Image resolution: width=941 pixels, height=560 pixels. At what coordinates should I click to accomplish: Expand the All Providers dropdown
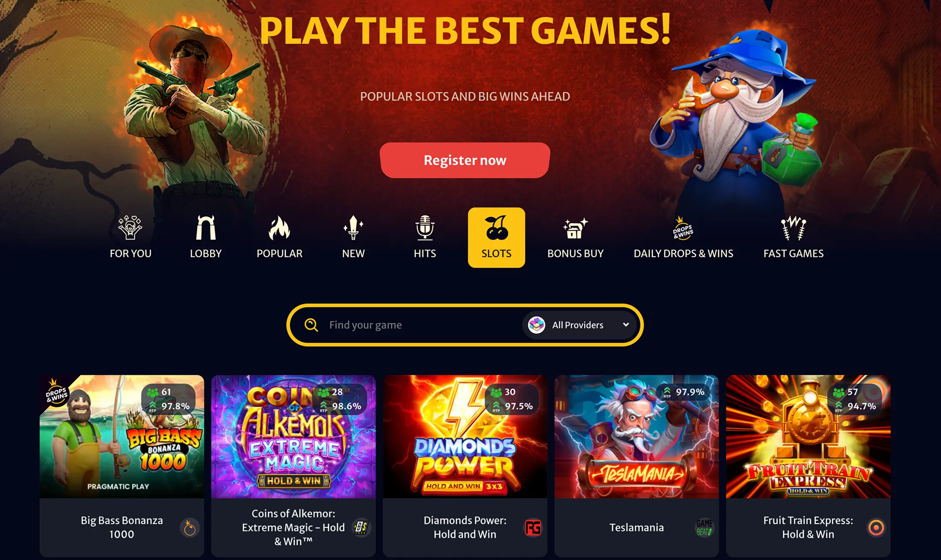coord(579,325)
